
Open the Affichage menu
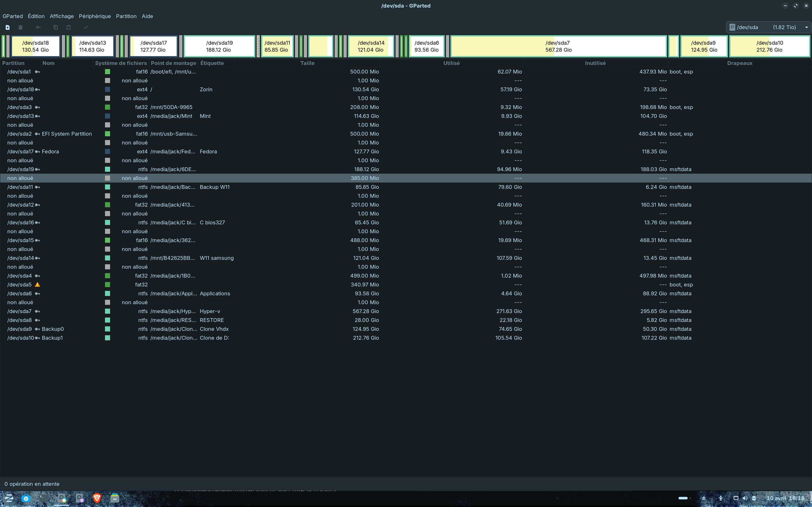pyautogui.click(x=62, y=16)
